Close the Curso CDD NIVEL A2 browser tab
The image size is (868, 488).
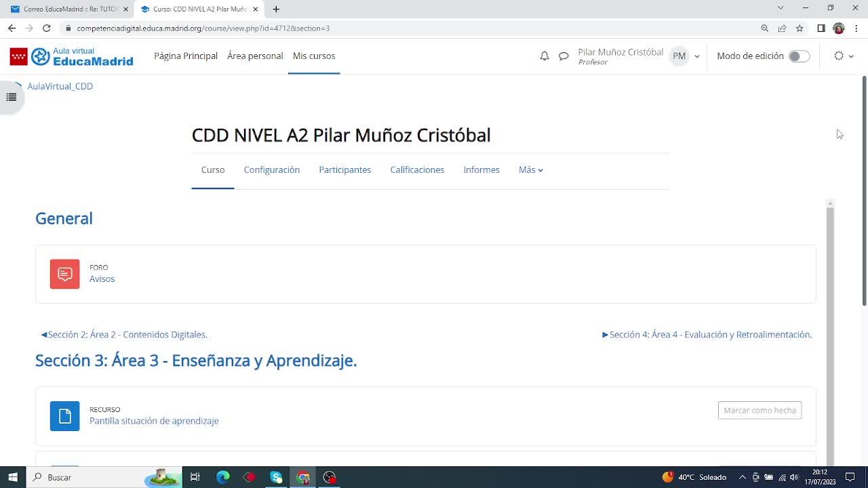click(x=256, y=9)
